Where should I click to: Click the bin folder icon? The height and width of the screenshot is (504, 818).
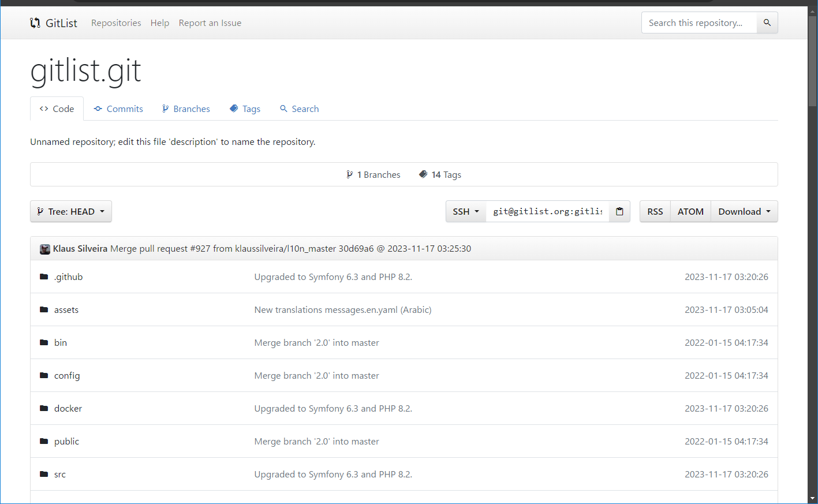click(x=44, y=342)
